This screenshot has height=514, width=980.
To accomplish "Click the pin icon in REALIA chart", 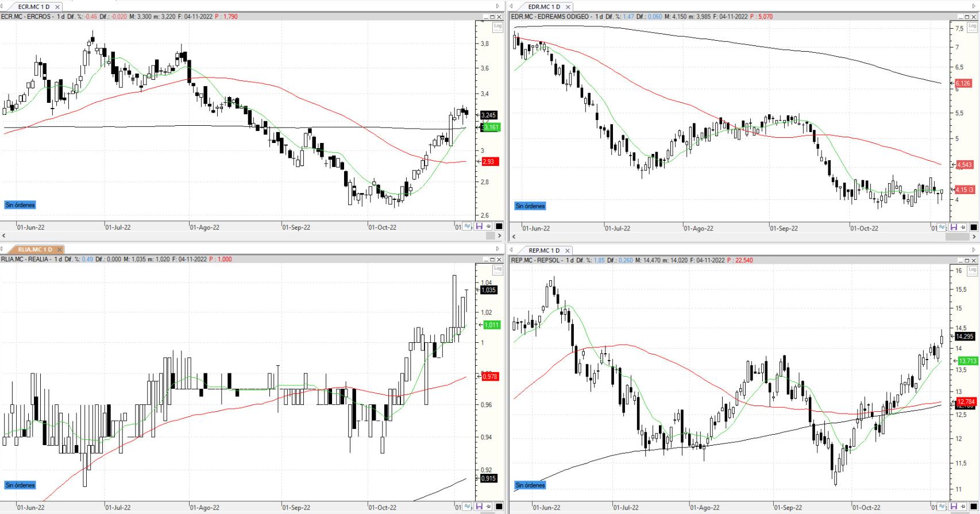I will pyautogui.click(x=488, y=507).
